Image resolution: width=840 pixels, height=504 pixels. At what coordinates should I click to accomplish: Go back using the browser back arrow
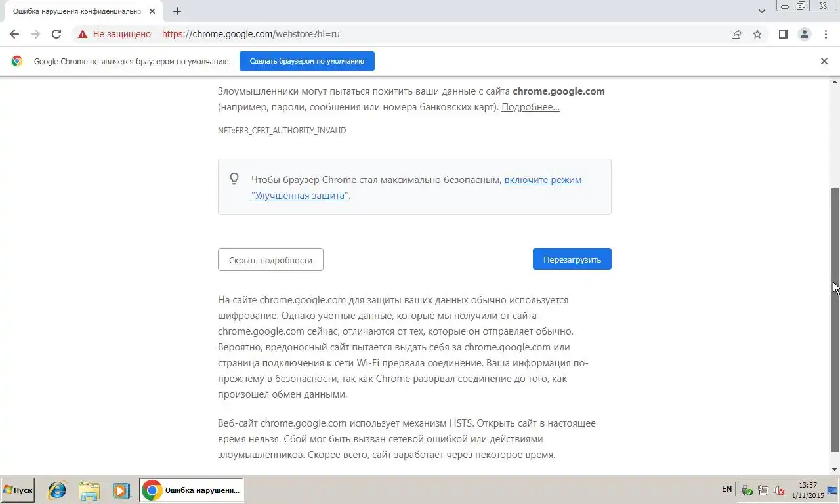tap(14, 34)
